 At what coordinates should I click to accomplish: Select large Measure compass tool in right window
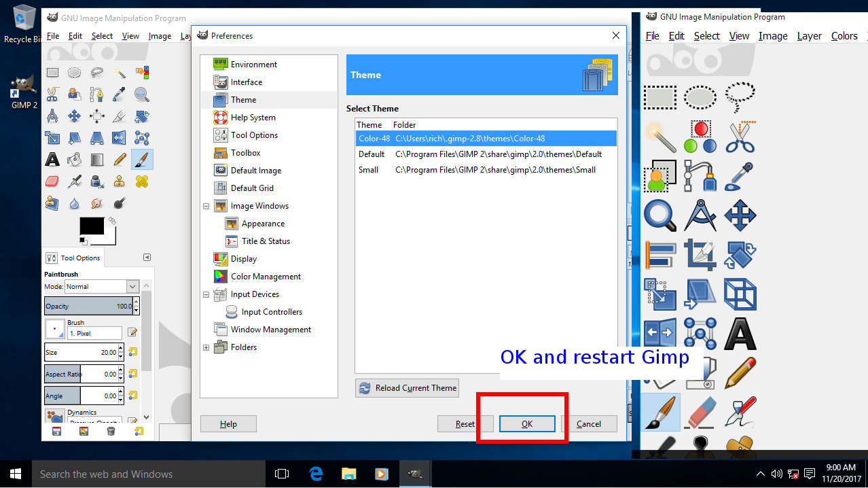pos(700,215)
